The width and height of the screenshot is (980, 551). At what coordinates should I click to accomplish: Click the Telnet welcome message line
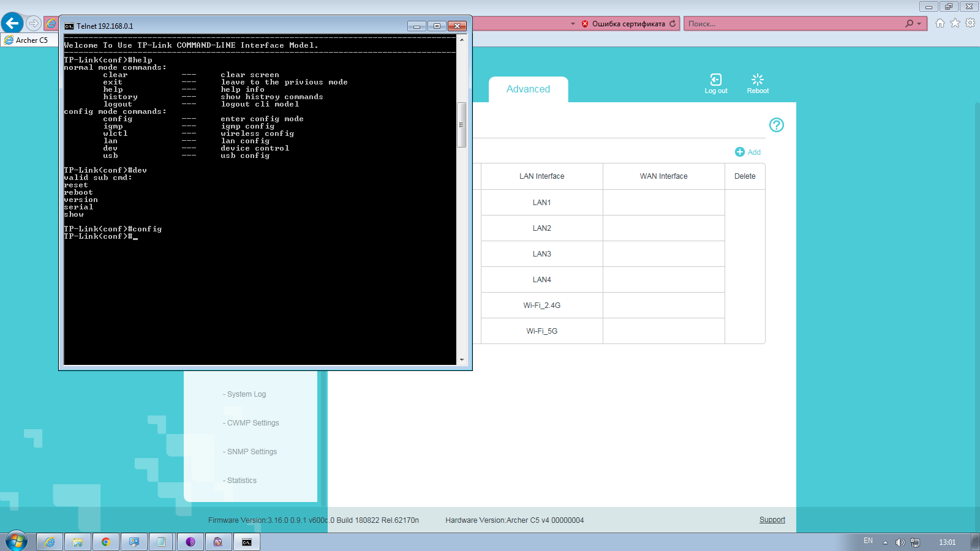click(191, 45)
